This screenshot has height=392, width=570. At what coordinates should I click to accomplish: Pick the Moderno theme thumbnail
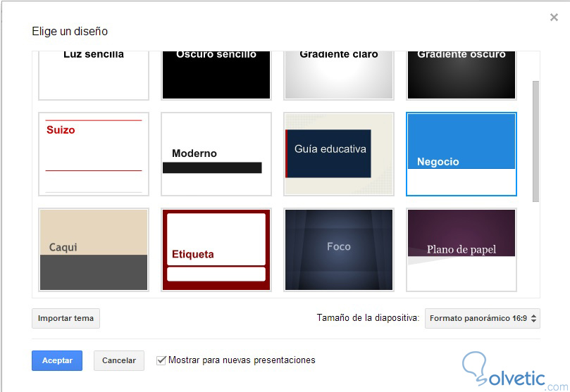pyautogui.click(x=216, y=154)
